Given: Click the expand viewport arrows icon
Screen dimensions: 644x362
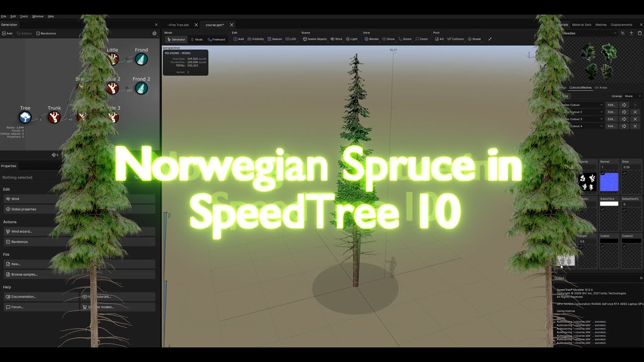Looking at the screenshot, I should [490, 39].
